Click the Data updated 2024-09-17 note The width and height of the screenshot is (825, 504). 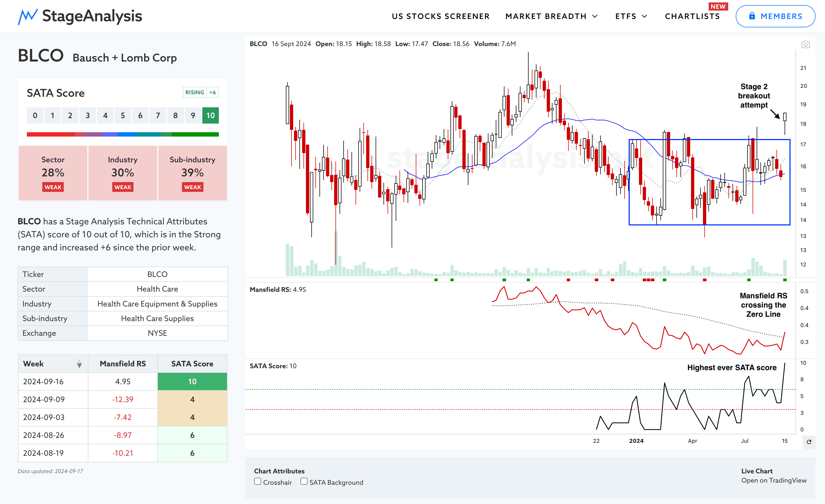pyautogui.click(x=50, y=471)
